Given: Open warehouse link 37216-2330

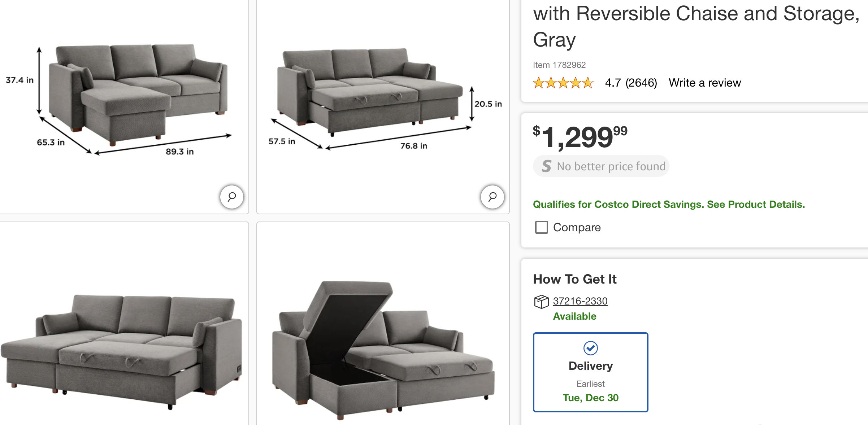Looking at the screenshot, I should click(x=580, y=301).
